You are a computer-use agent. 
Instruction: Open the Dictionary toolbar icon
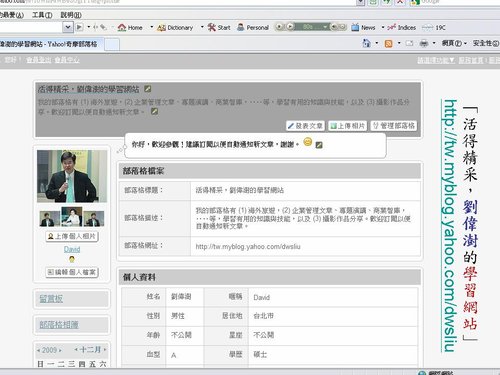[x=161, y=28]
